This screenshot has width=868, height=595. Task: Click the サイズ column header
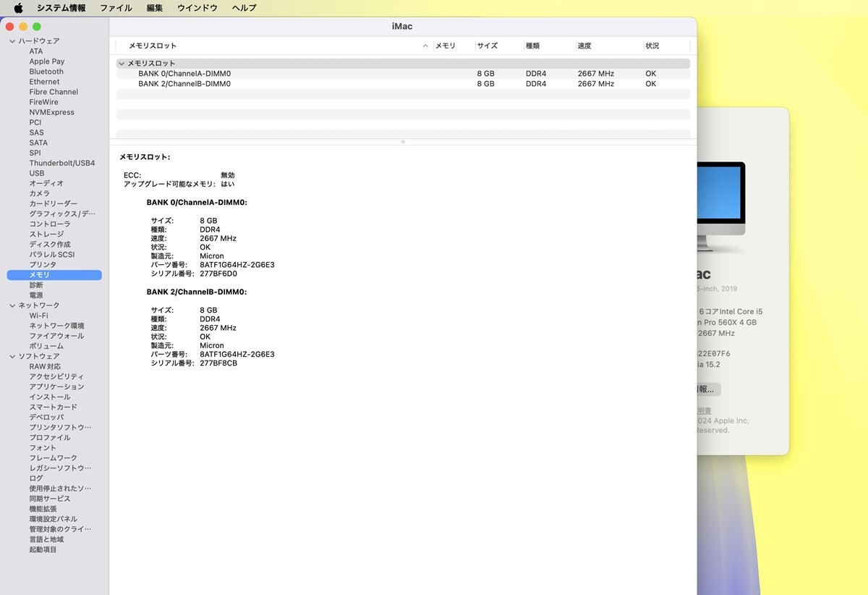coord(488,46)
